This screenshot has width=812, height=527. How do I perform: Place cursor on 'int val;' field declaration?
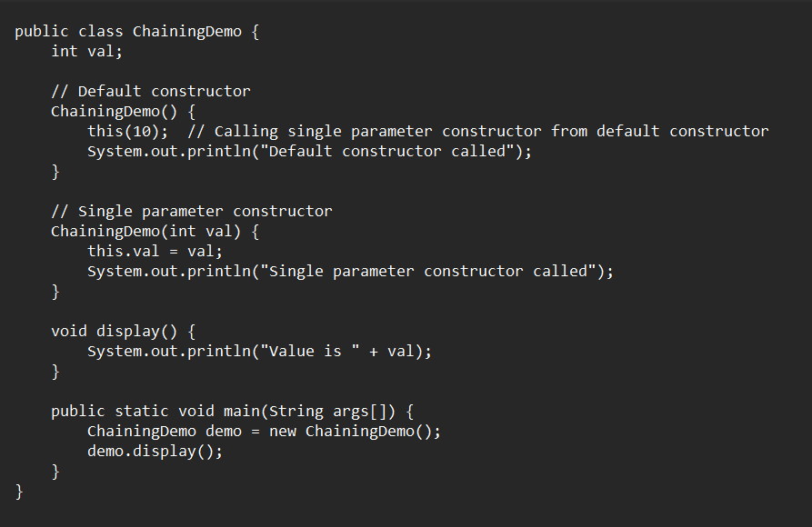tap(86, 51)
